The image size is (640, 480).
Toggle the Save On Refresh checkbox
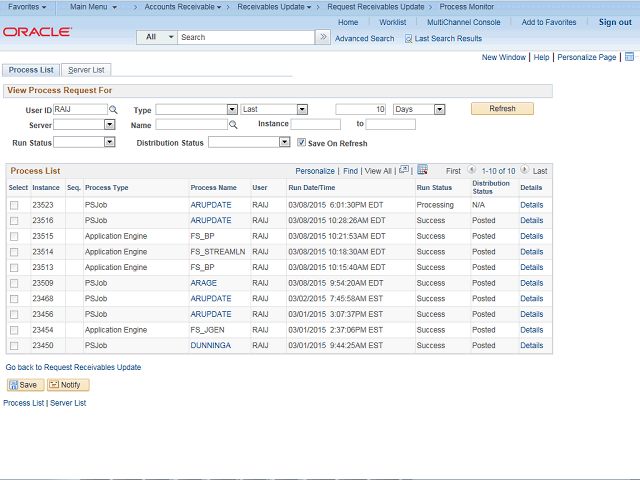[302, 142]
